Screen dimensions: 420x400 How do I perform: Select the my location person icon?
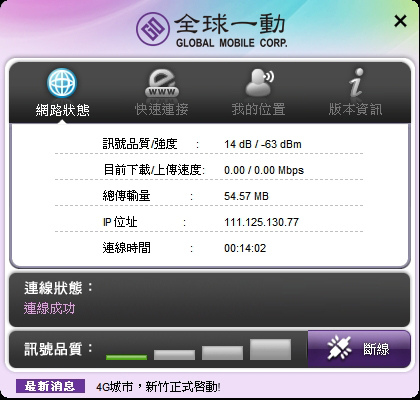pos(259,83)
